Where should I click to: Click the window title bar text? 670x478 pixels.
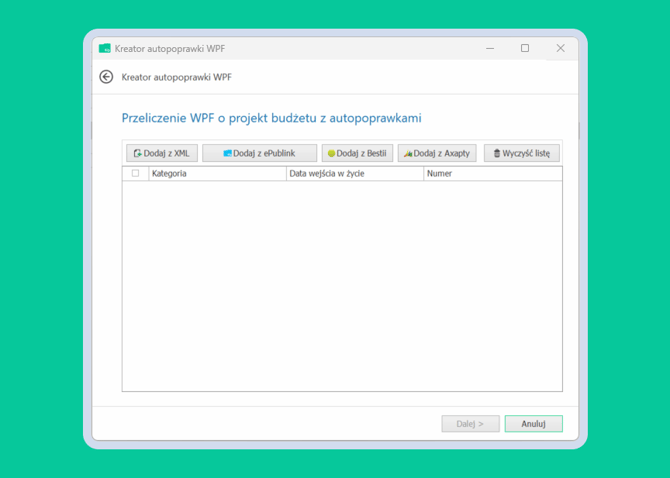pyautogui.click(x=171, y=48)
